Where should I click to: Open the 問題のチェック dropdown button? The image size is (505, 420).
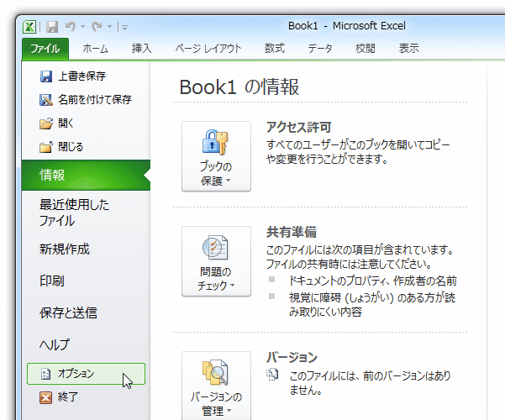[216, 261]
